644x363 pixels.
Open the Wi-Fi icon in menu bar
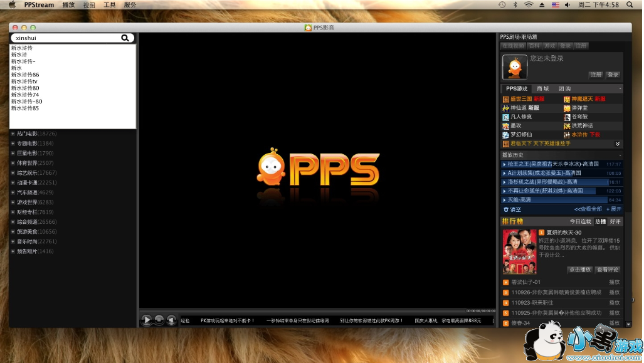click(529, 4)
